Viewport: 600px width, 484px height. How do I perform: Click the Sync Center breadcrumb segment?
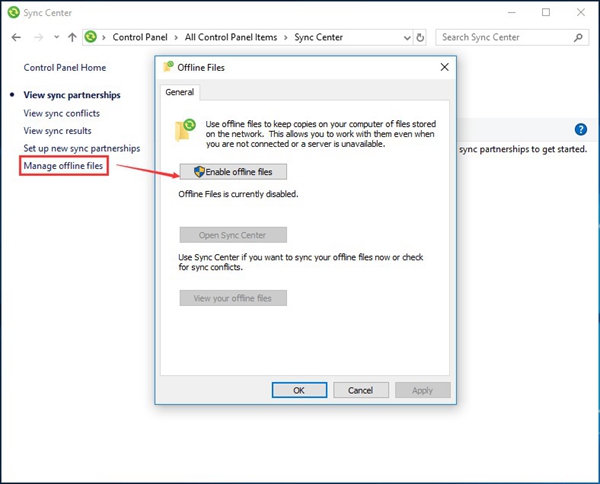[x=318, y=37]
